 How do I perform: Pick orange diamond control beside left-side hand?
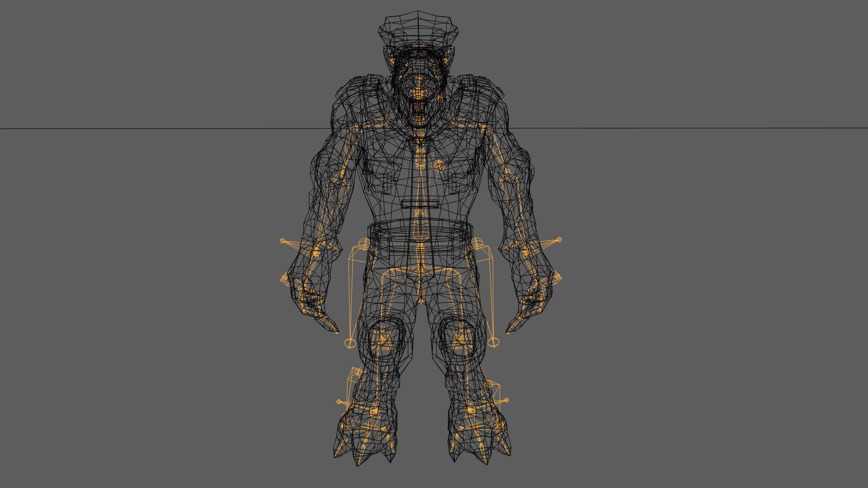click(x=284, y=279)
